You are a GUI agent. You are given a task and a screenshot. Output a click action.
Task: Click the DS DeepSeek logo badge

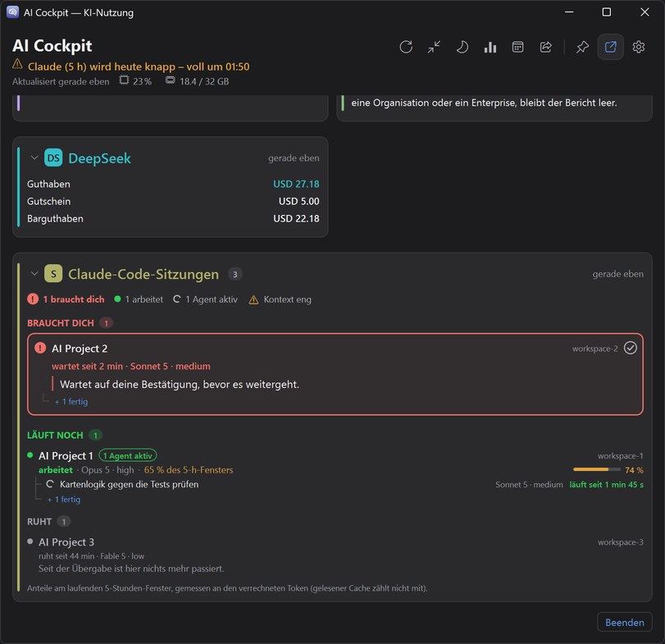point(53,158)
